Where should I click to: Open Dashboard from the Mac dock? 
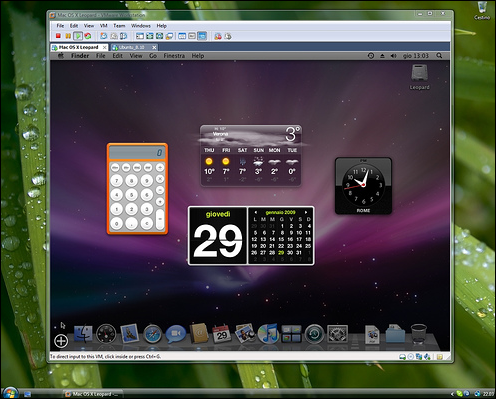(x=106, y=334)
